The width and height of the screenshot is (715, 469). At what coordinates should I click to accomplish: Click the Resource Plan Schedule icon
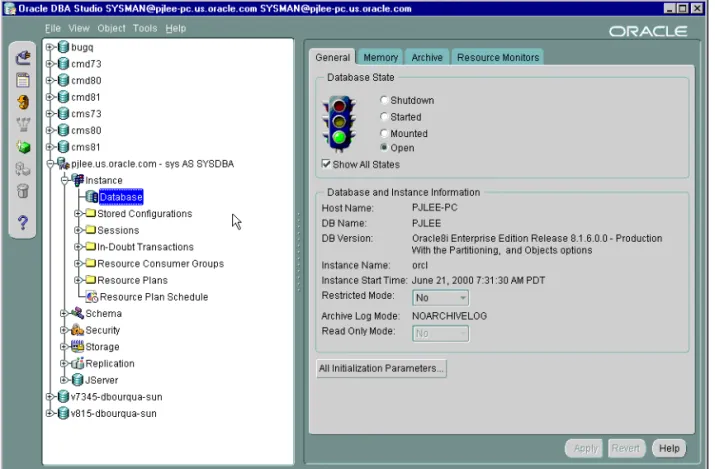92,297
